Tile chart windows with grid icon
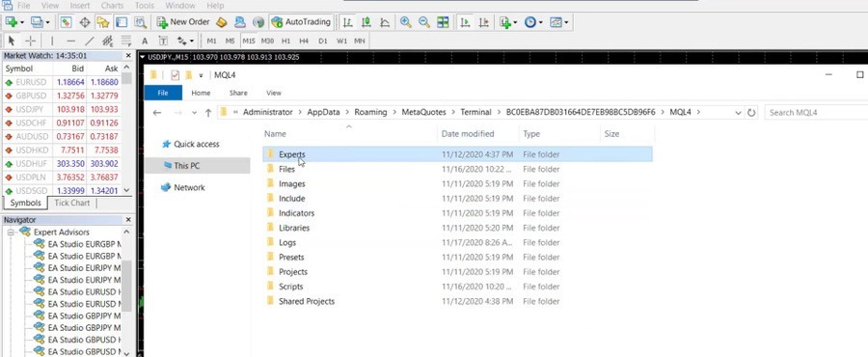 coord(443,22)
